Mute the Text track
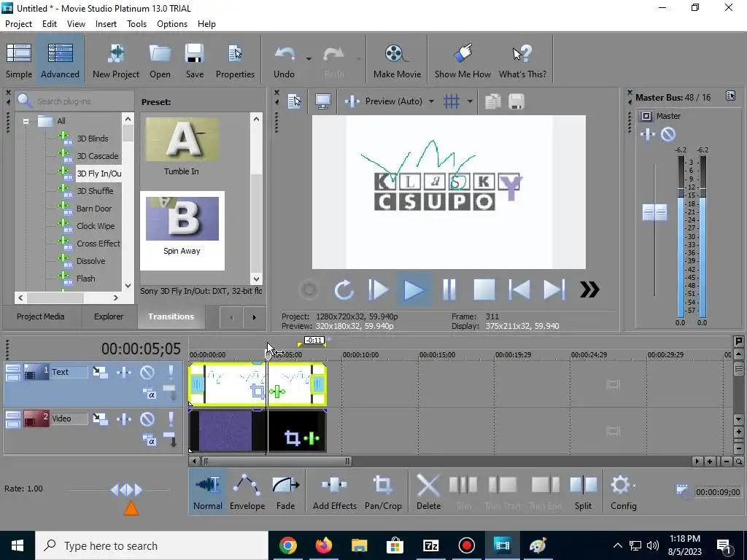Viewport: 747px width, 560px height. click(147, 372)
